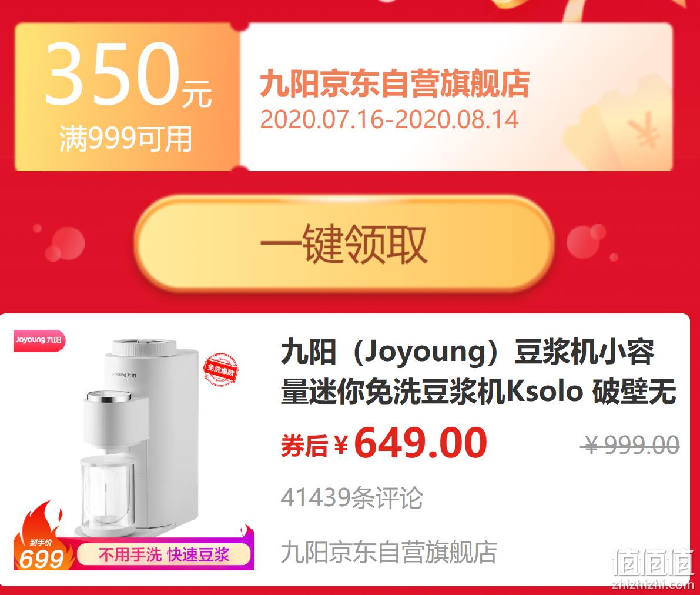The width and height of the screenshot is (700, 595).
Task: Click the strikethrough ¥999.00 original price
Action: (x=629, y=445)
